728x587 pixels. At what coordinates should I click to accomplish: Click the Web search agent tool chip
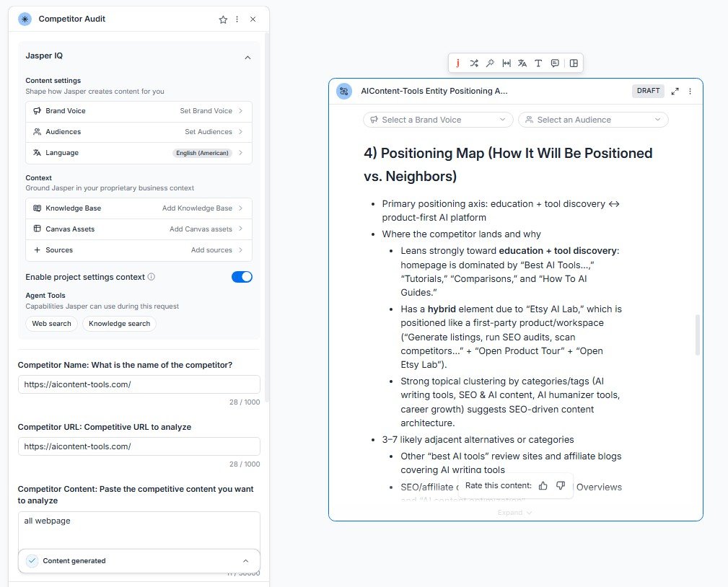point(51,324)
